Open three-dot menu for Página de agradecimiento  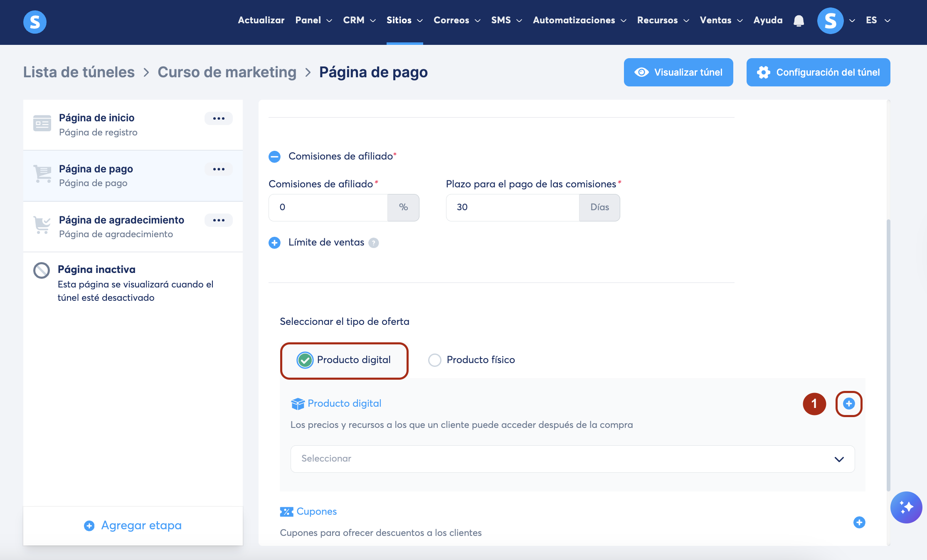click(x=219, y=220)
